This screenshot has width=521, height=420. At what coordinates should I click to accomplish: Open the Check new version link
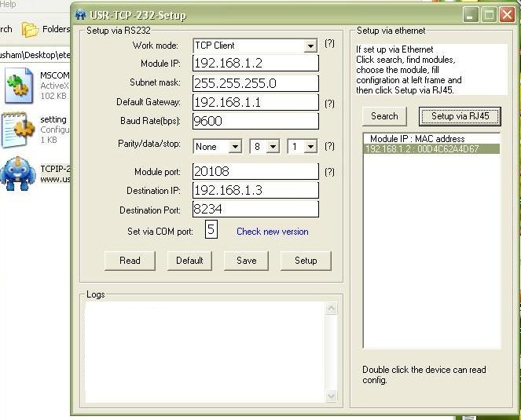273,232
